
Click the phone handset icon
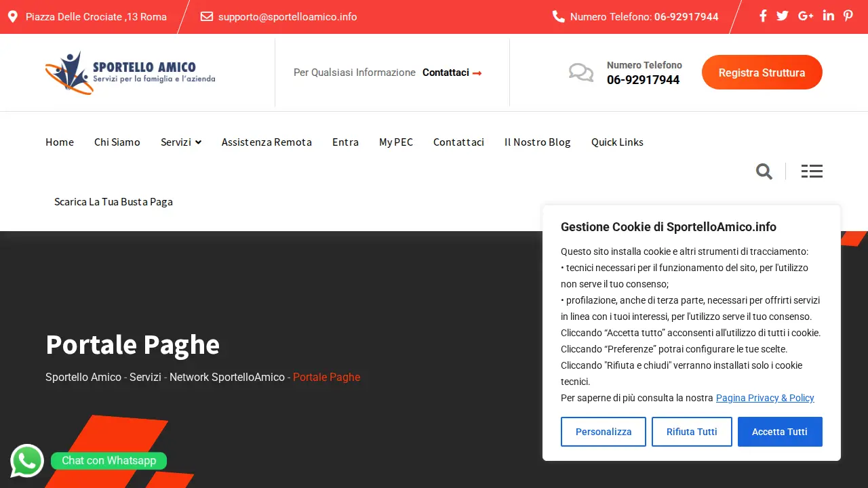coord(559,16)
